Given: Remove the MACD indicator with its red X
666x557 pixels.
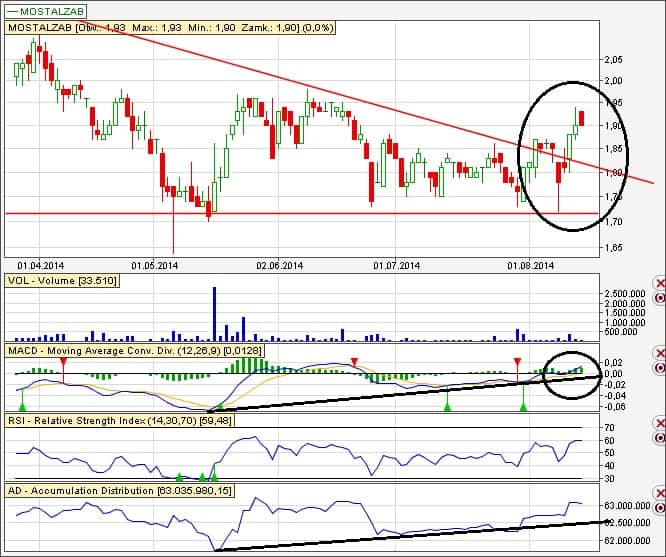Looking at the screenshot, I should click(x=659, y=354).
